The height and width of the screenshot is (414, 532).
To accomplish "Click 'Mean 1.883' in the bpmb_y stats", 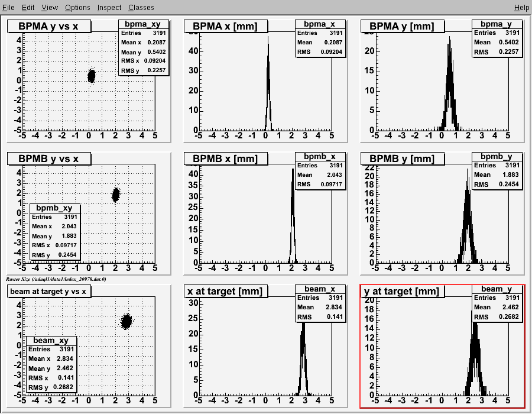I will pos(497,174).
